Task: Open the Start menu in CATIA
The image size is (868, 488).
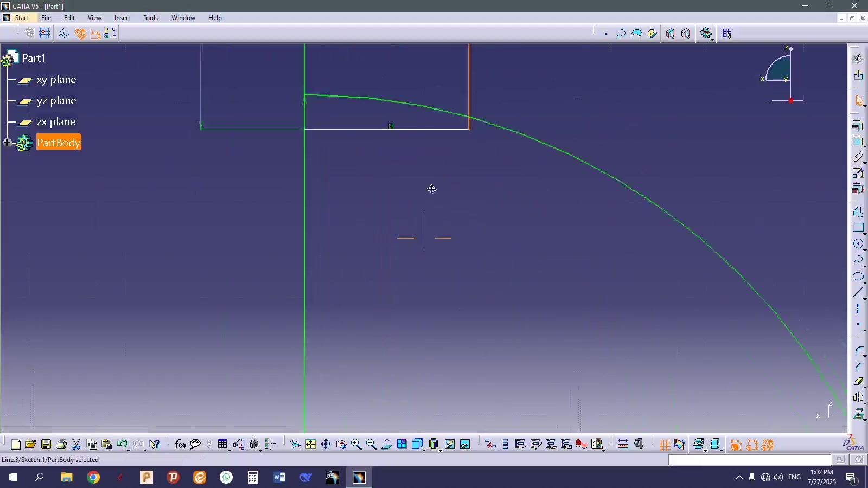Action: 22,18
